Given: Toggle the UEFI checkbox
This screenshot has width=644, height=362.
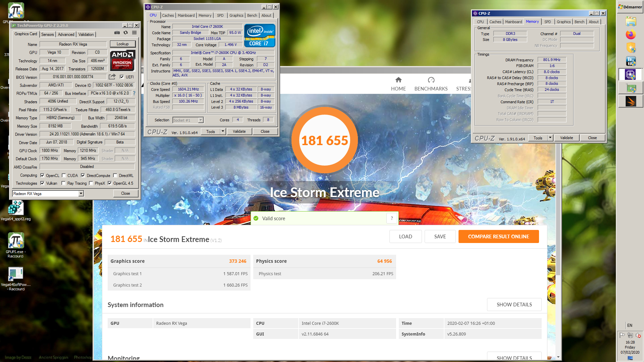Looking at the screenshot, I should [122, 77].
